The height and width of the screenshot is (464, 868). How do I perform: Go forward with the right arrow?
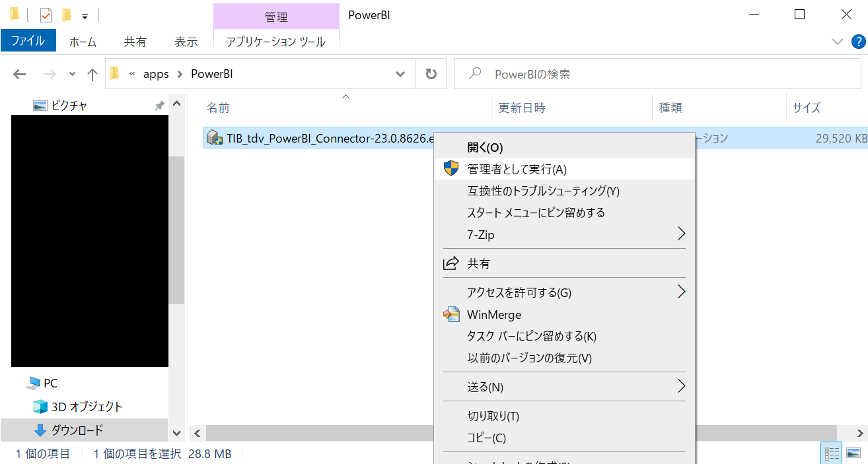pyautogui.click(x=49, y=75)
